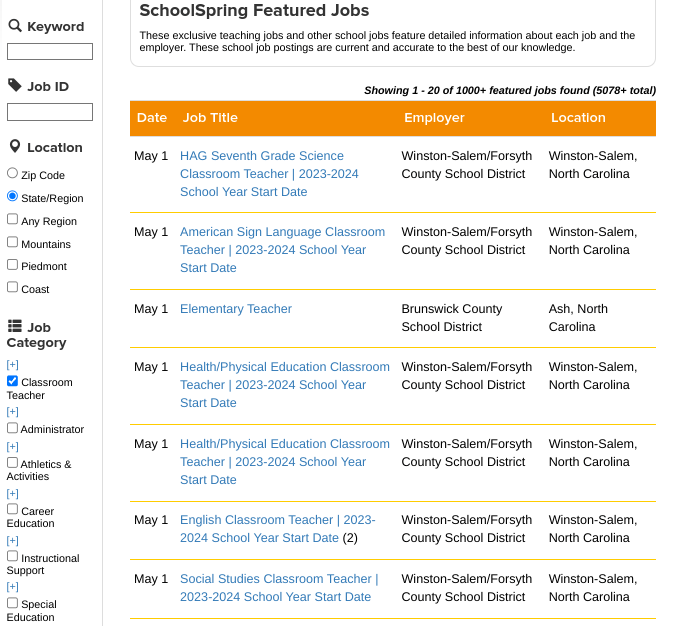Focus the Job ID text box
Screen dimensions: 689x626
50,112
